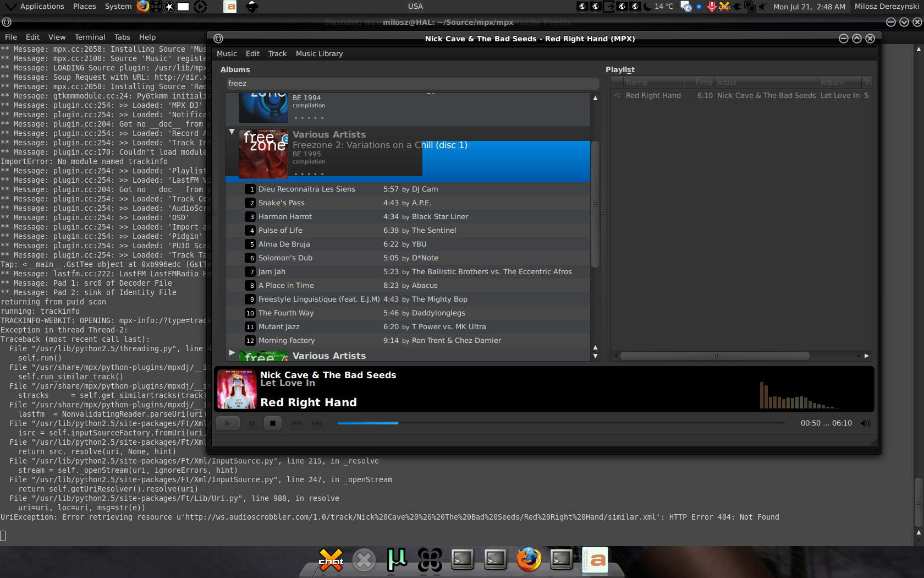Click the 'Album' playlist column header
Image resolution: width=924 pixels, height=578 pixels.
840,83
